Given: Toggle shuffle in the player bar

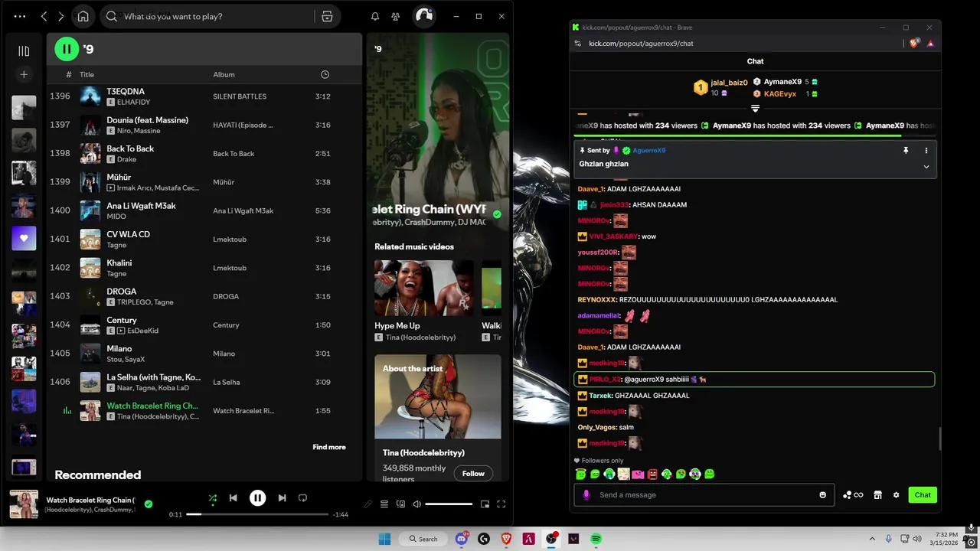Looking at the screenshot, I should click(x=213, y=498).
